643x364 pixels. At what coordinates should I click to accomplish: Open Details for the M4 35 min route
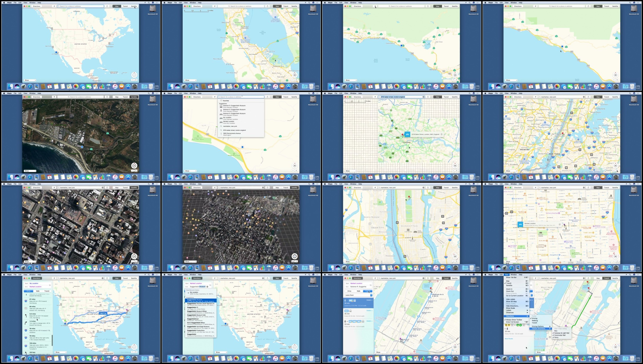(x=369, y=310)
